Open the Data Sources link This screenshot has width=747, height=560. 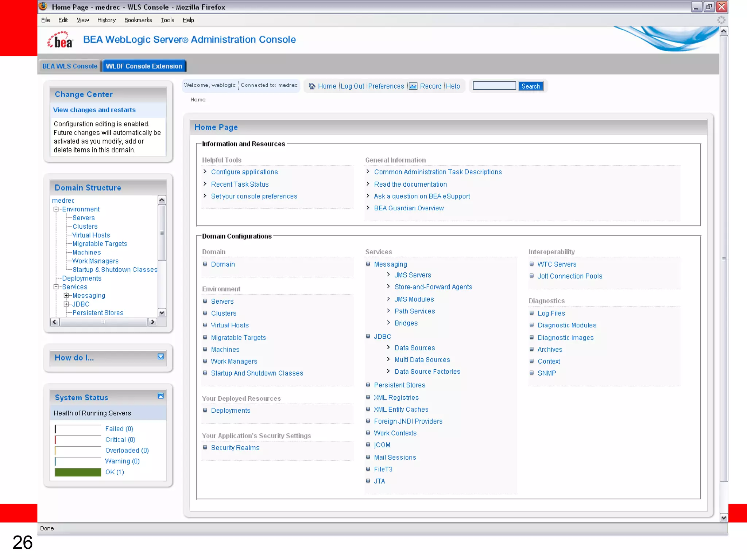(x=415, y=348)
